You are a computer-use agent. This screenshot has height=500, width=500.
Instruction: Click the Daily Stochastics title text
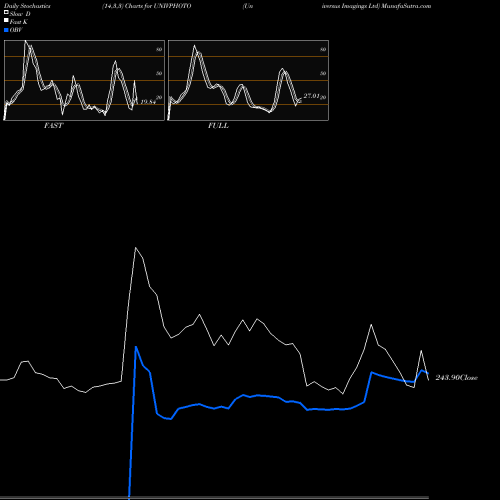[27, 6]
